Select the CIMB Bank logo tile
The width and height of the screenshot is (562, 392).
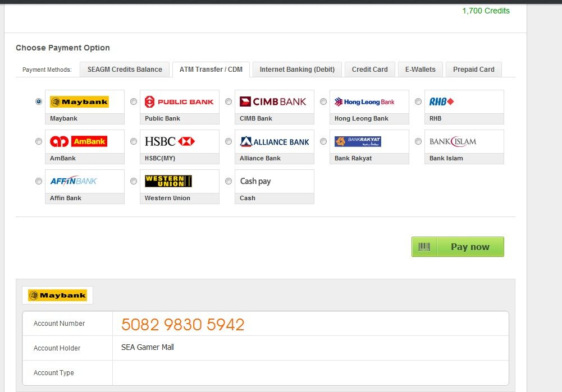click(273, 102)
